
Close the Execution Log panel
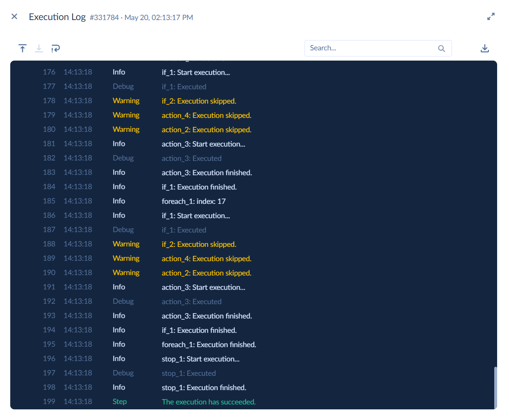coord(14,16)
